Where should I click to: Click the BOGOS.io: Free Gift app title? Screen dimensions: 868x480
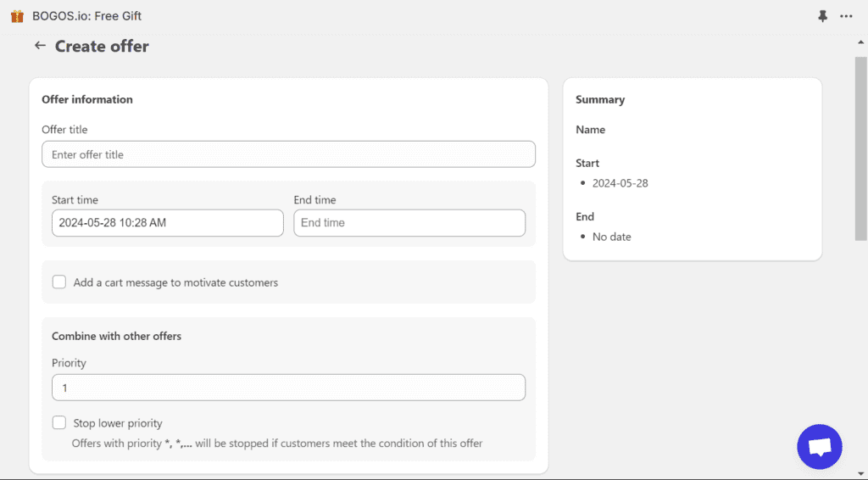(x=86, y=16)
